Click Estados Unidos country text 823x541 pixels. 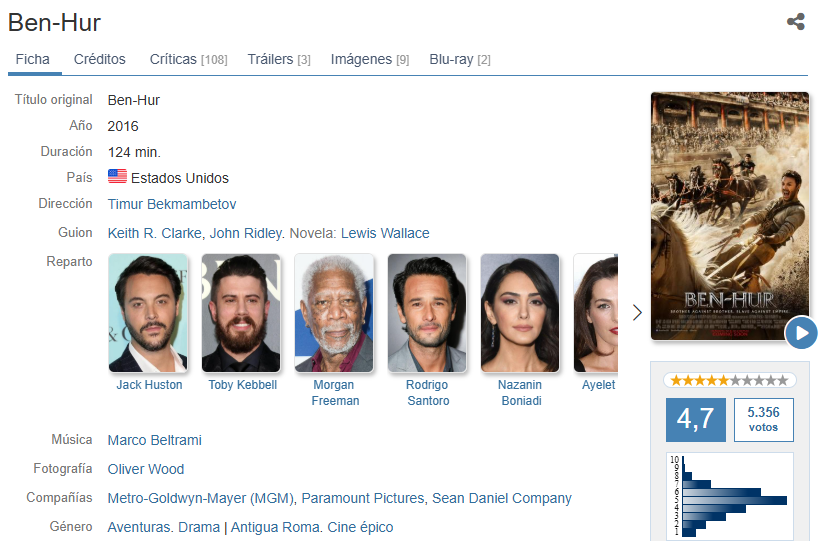tap(180, 178)
